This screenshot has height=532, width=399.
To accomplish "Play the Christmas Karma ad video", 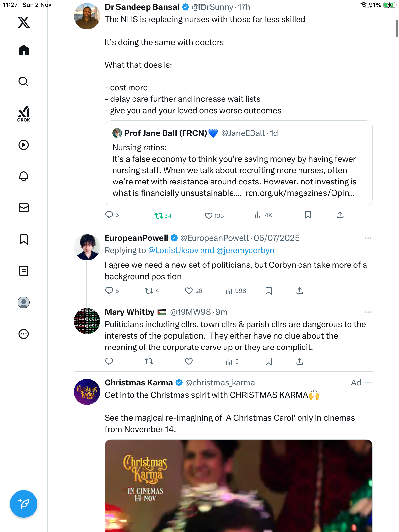I will coord(238,486).
